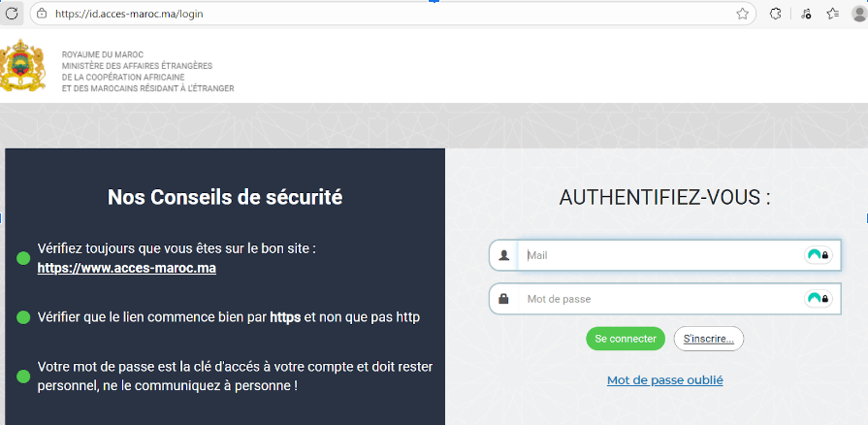The width and height of the screenshot is (868, 425).
Task: Open the Mot de passe oublié link
Action: pos(664,380)
